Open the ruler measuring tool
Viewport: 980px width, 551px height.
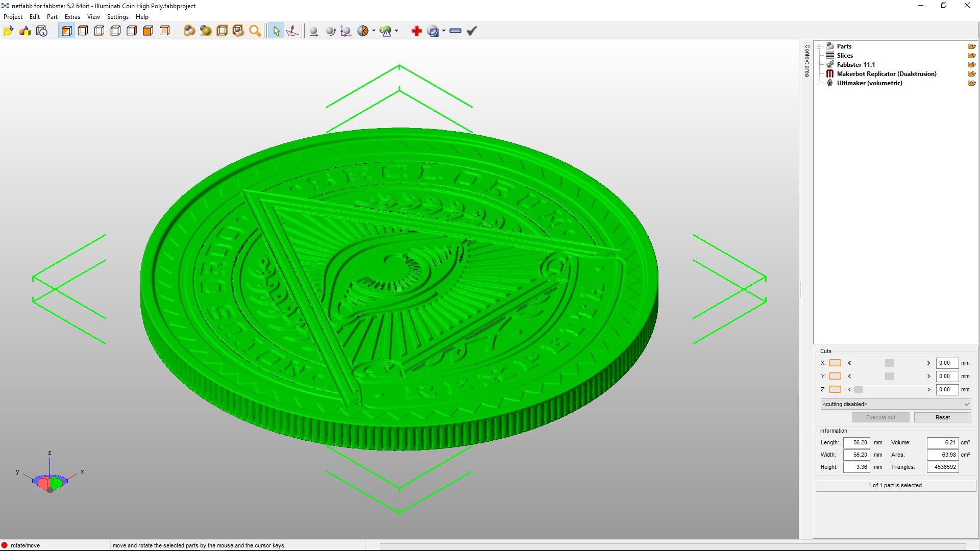[455, 31]
